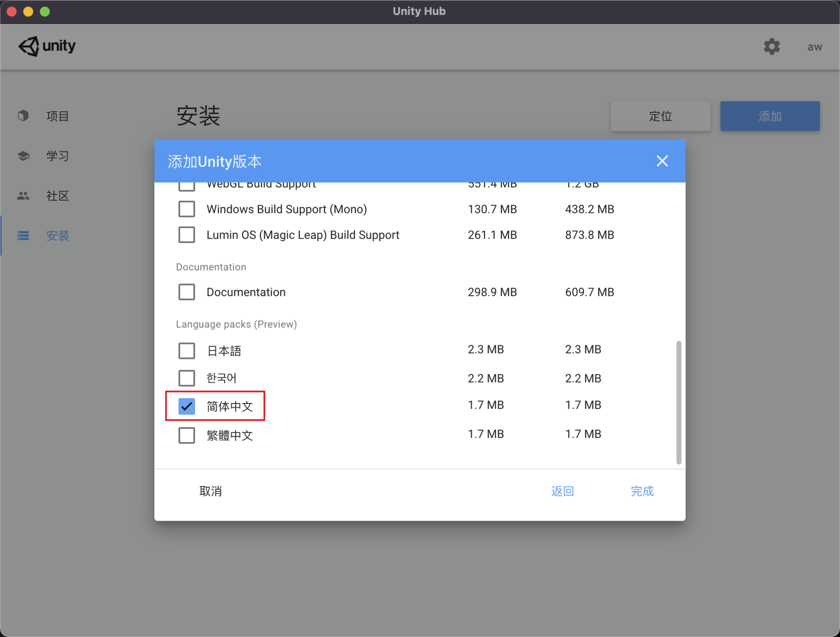Switch to the 安装 tab
The width and height of the screenshot is (840, 637).
click(57, 236)
